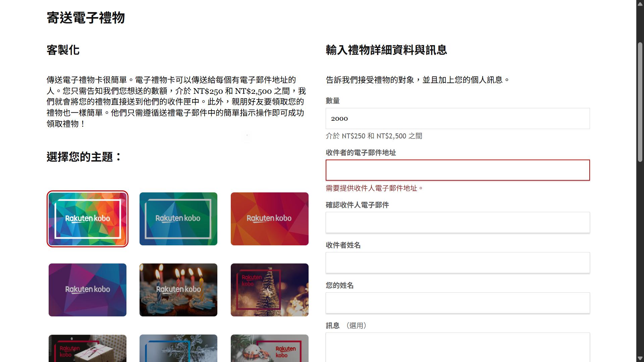The width and height of the screenshot is (644, 362).
Task: Click the 訊息 (選用) message text area
Action: [x=458, y=347]
